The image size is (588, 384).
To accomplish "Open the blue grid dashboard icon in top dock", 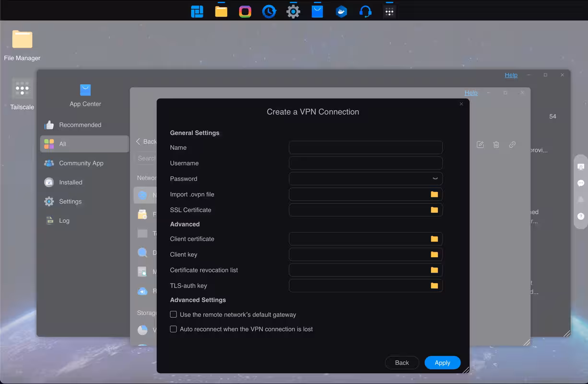I will 197,12.
